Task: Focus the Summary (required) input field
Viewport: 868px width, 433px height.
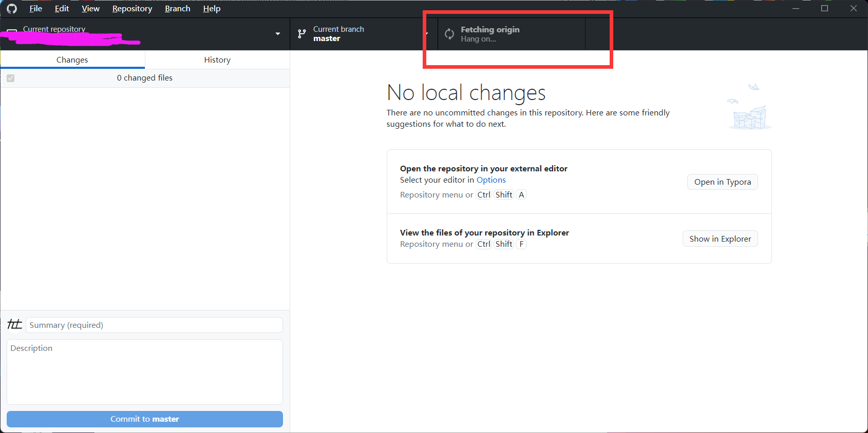Action: click(x=154, y=325)
